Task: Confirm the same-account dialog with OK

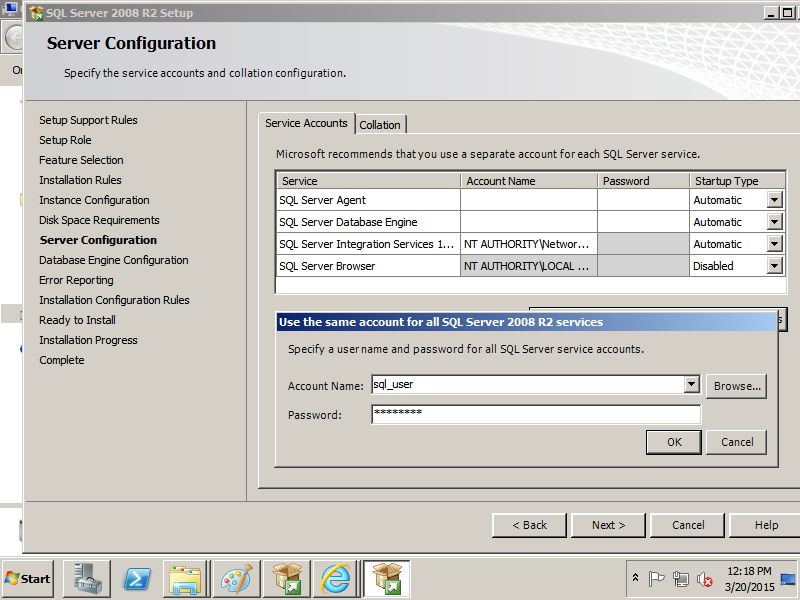Action: click(674, 442)
